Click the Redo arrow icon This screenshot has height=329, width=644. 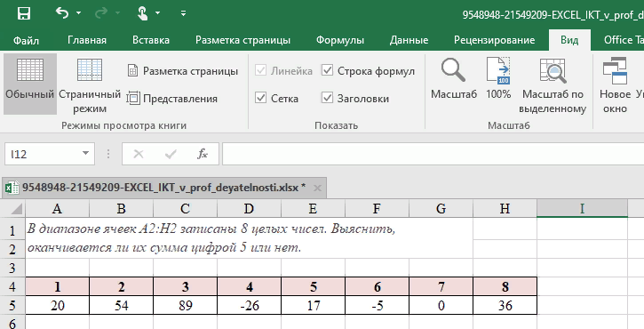point(100,13)
